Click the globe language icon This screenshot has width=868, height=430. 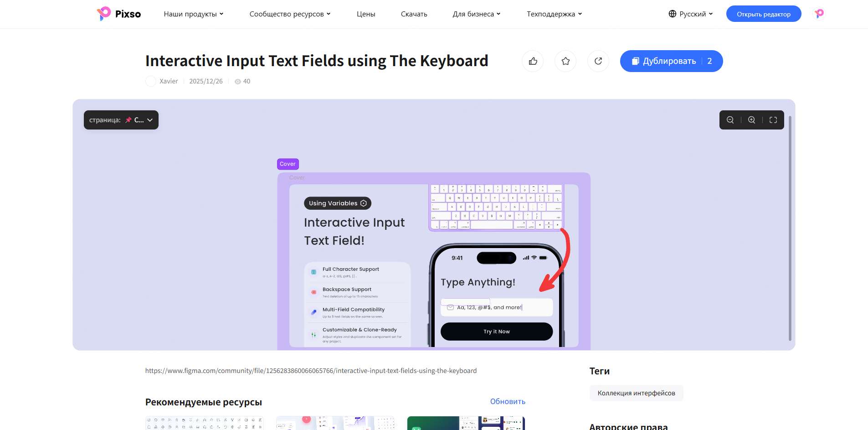click(x=673, y=14)
